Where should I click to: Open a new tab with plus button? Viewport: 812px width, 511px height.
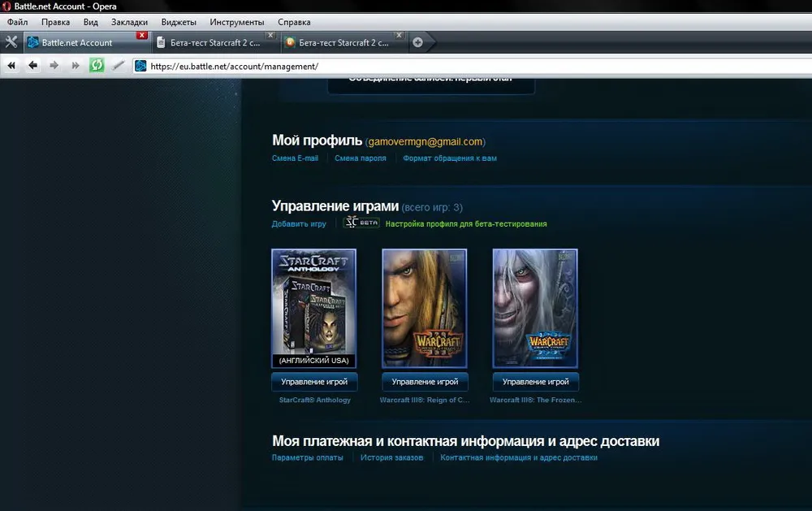[x=417, y=42]
